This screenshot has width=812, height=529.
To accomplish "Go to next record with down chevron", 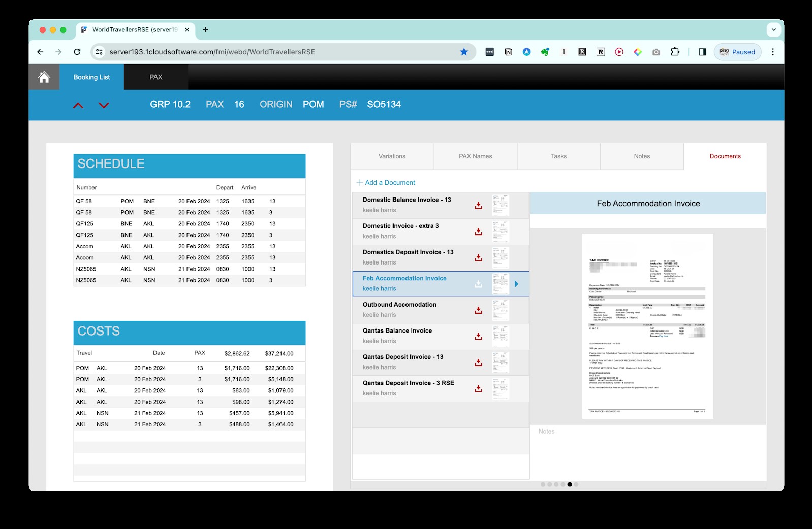I will pos(104,105).
